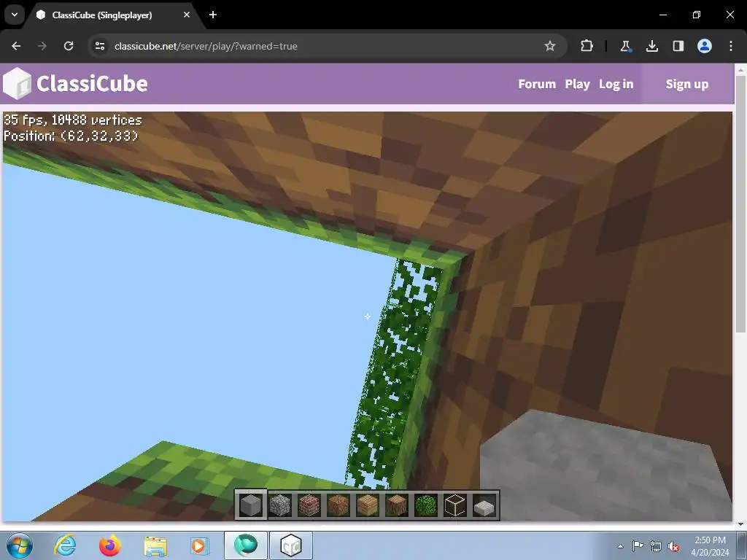Close the ClassiCube (Singleplayer) tab
This screenshot has width=747, height=560.
pos(187,15)
